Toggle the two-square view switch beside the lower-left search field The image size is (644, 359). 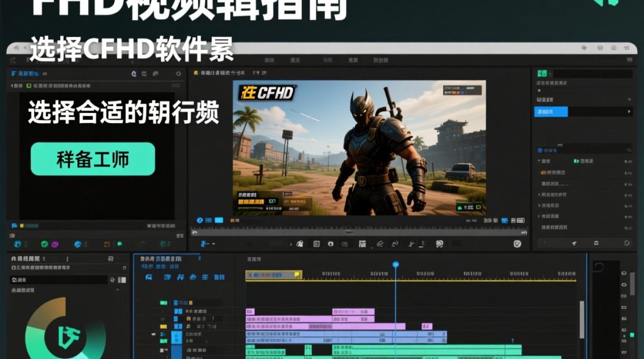[122, 280]
